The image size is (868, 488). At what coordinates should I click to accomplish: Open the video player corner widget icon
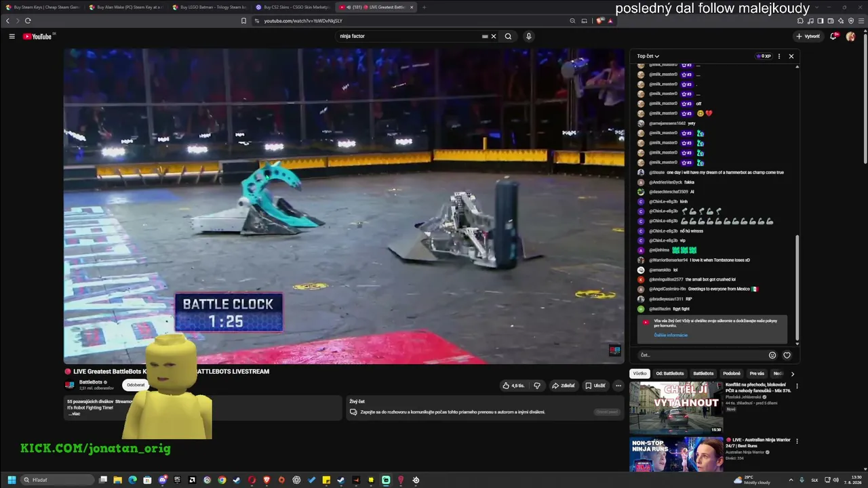615,350
